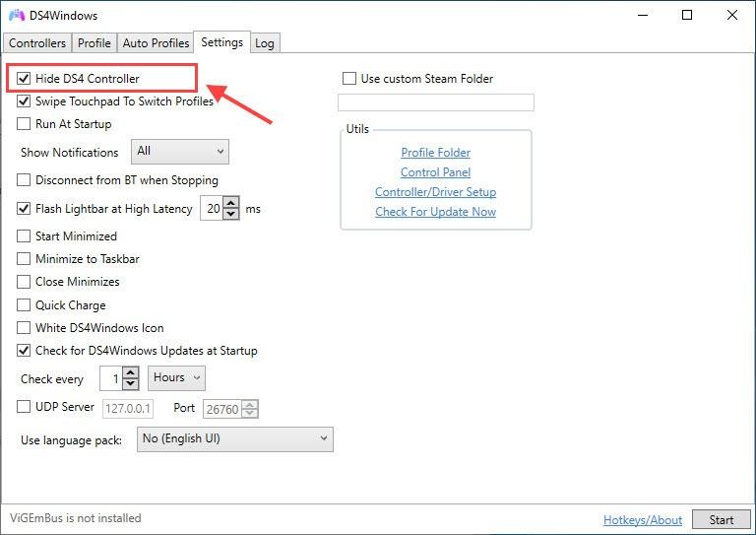Decrease Flash Lightbar latency with down arrow
Viewport: 756px width, 535px height.
tap(231, 214)
